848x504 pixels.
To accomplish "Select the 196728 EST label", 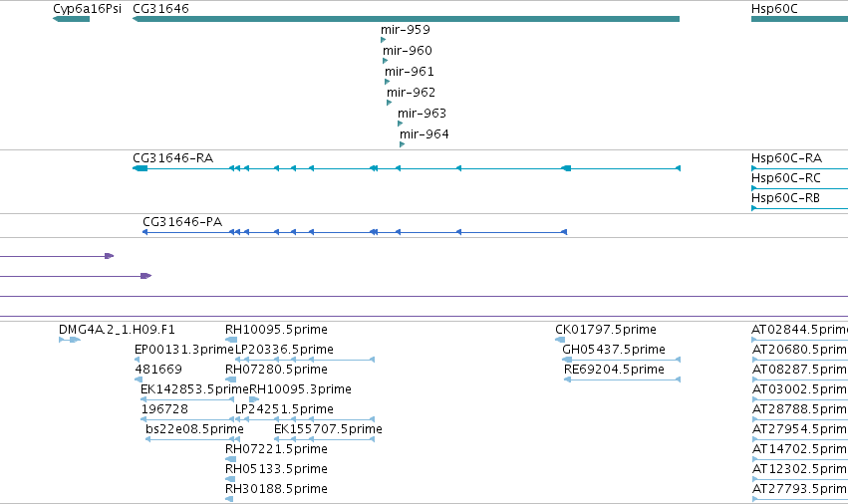I will point(165,410).
